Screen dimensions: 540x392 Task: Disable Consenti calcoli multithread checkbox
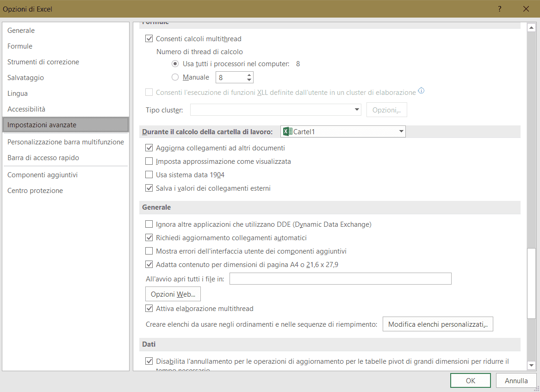(x=149, y=39)
